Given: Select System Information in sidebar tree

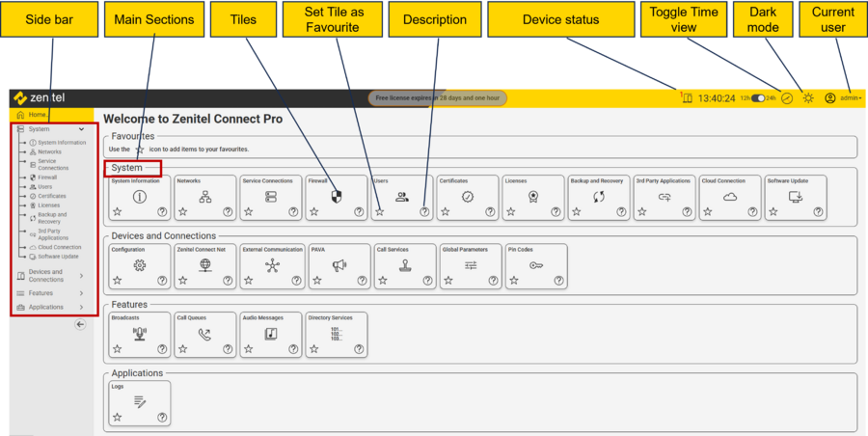Looking at the screenshot, I should (58, 143).
